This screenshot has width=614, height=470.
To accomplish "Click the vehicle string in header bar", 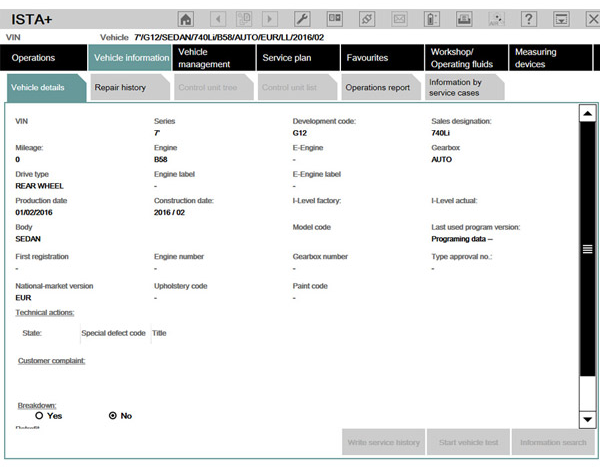I will click(229, 38).
